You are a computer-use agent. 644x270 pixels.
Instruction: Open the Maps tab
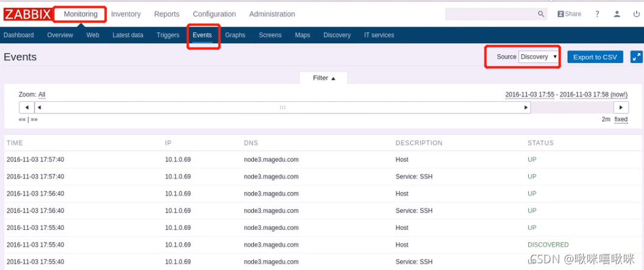point(303,35)
